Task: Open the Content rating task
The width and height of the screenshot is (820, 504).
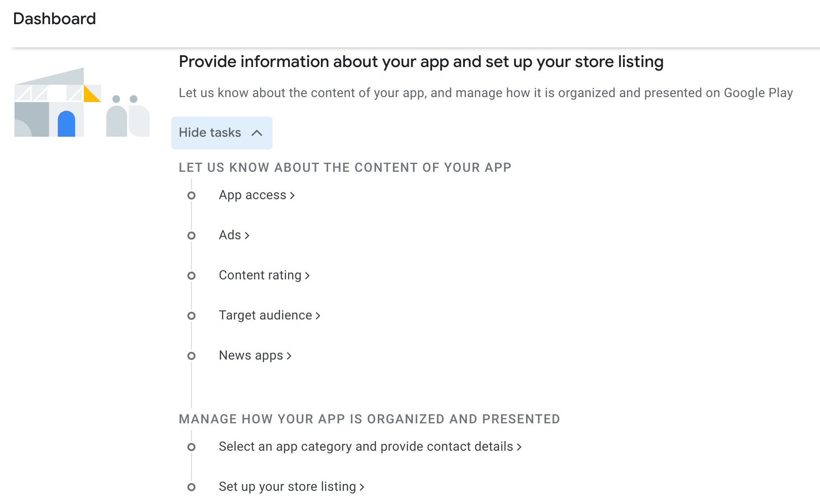Action: (x=264, y=275)
